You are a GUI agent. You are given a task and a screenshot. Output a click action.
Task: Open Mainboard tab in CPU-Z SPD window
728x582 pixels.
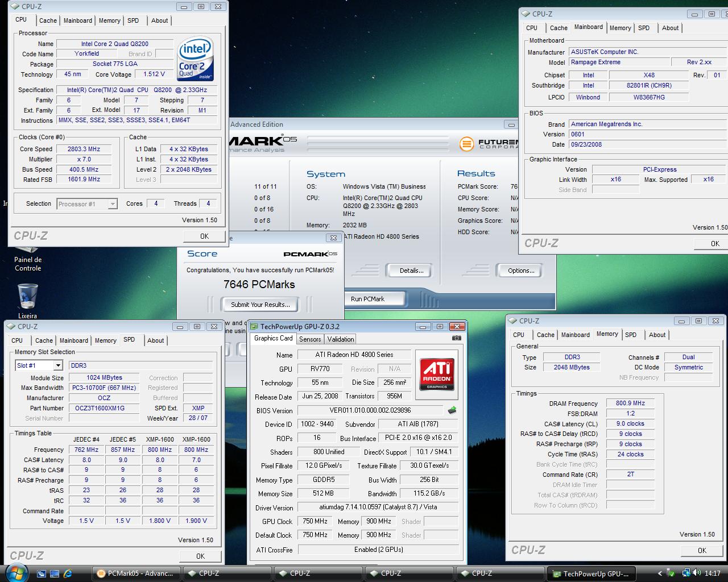74,340
